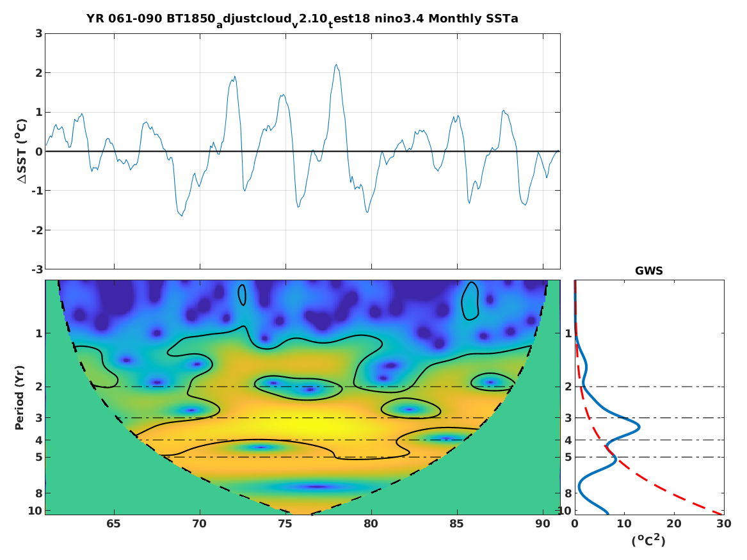747x560 pixels.
Task: Click the x-axis tick label 65
Action: (113, 524)
